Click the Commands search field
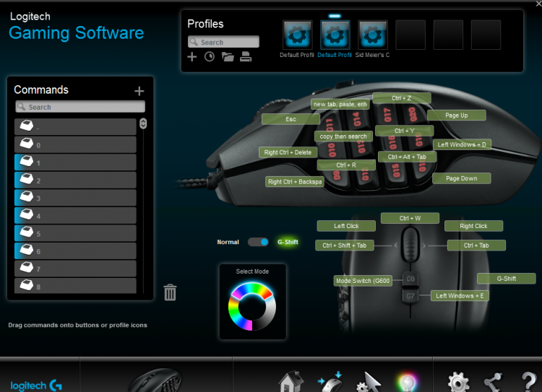This screenshot has height=392, width=542. tap(79, 107)
